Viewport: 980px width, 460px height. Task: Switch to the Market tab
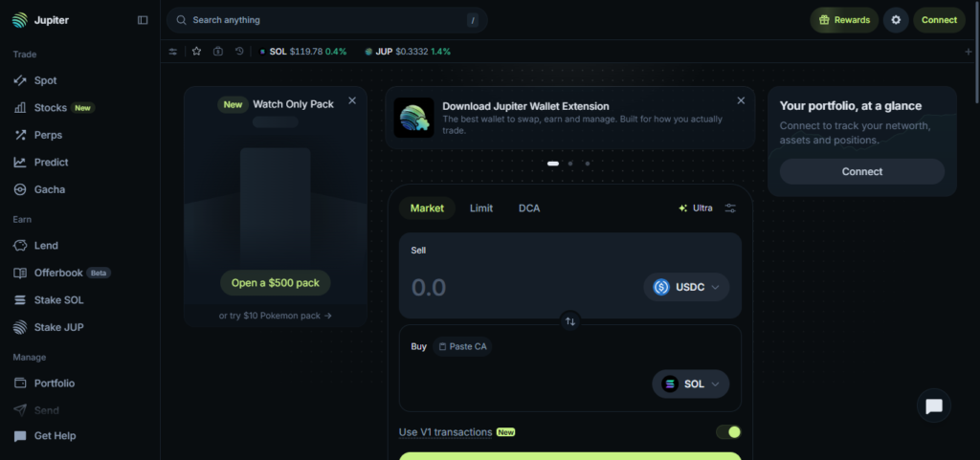[x=427, y=208]
